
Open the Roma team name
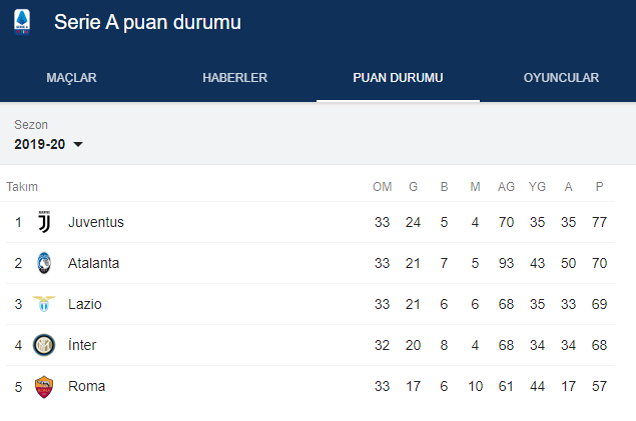[x=86, y=386]
